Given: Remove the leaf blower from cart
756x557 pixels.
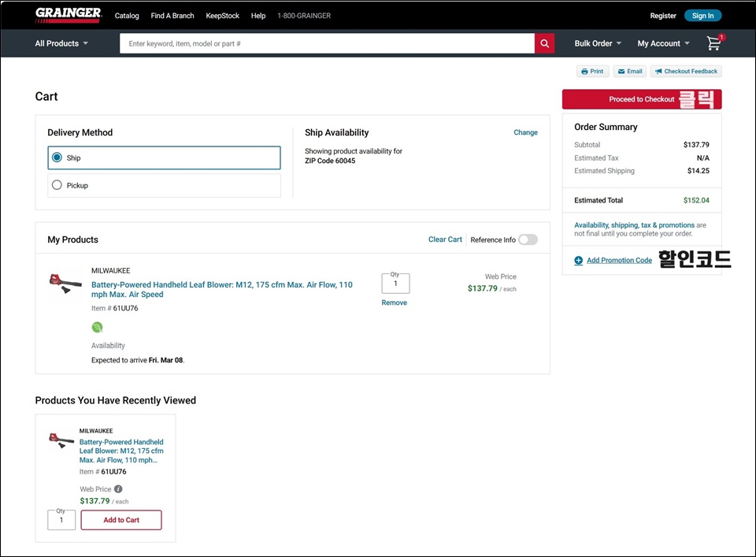Looking at the screenshot, I should (x=395, y=303).
